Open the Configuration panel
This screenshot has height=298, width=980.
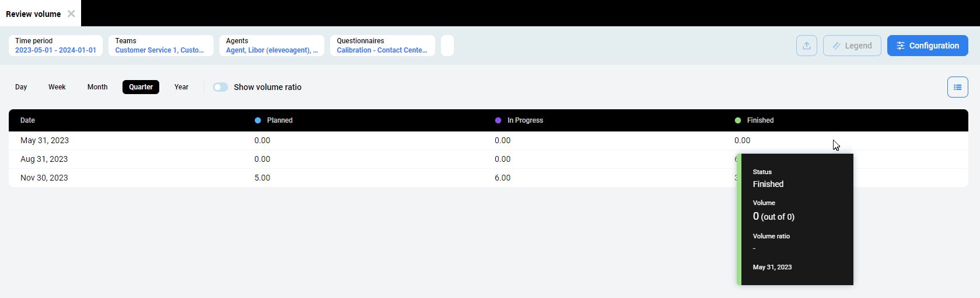(928, 46)
